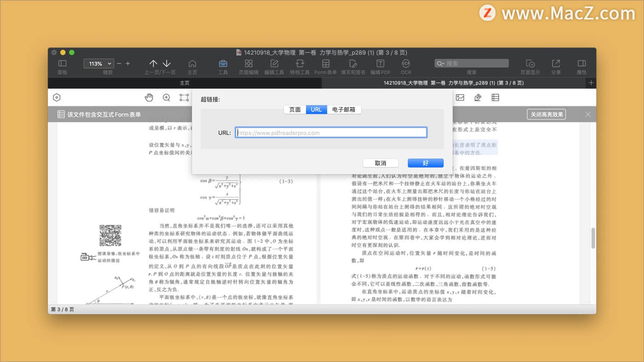Confirm with the 好 button
The height and width of the screenshot is (362, 644).
[x=425, y=163]
